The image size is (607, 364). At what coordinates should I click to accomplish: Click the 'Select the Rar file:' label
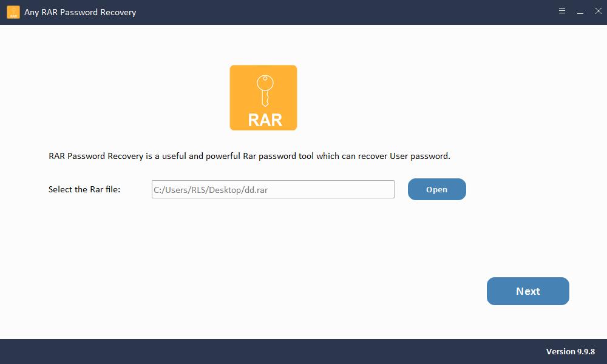(84, 189)
